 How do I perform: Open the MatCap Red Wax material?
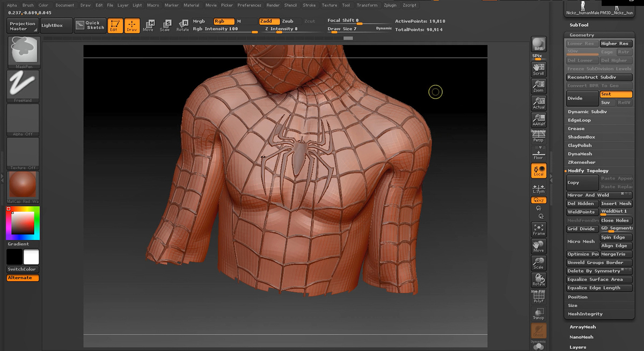(x=24, y=187)
